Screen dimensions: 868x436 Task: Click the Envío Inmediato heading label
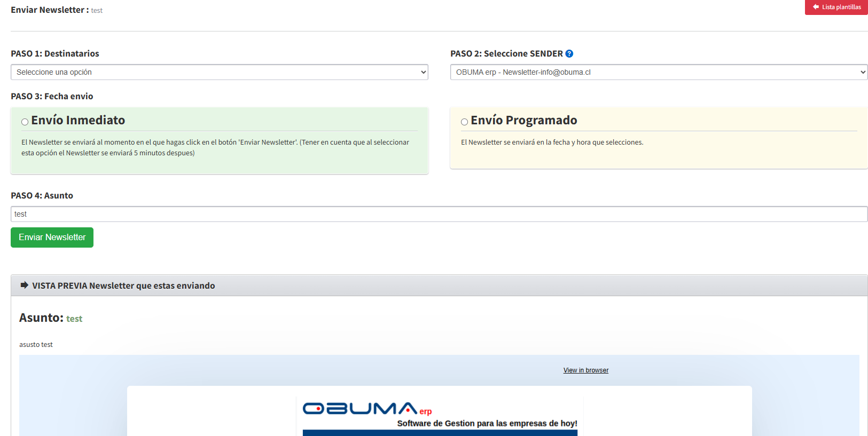click(78, 121)
